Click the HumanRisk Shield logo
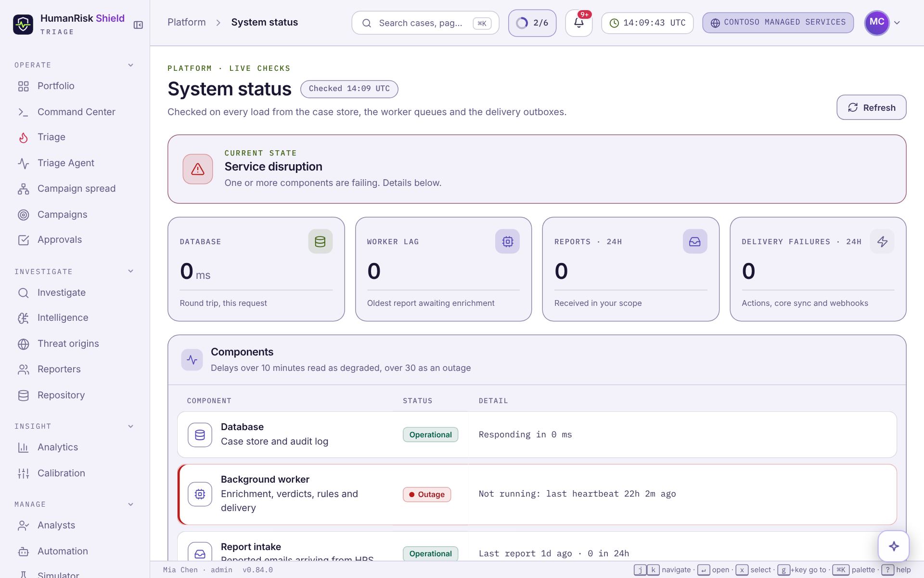This screenshot has height=578, width=924. point(23,24)
